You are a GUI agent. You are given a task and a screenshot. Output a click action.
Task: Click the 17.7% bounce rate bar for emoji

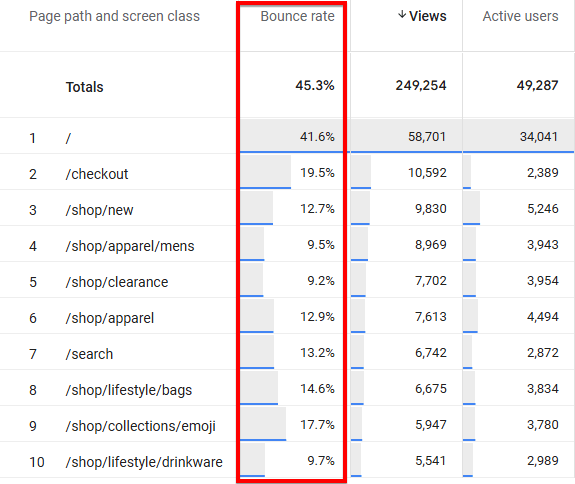[x=263, y=424]
